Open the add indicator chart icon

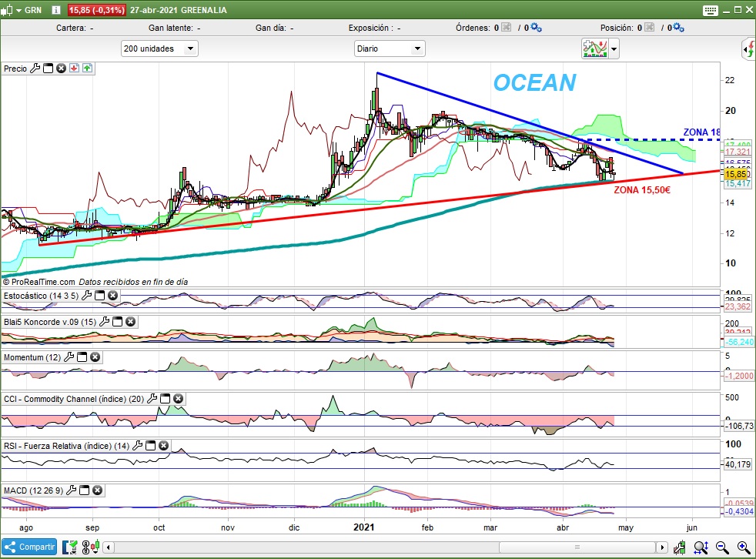595,49
